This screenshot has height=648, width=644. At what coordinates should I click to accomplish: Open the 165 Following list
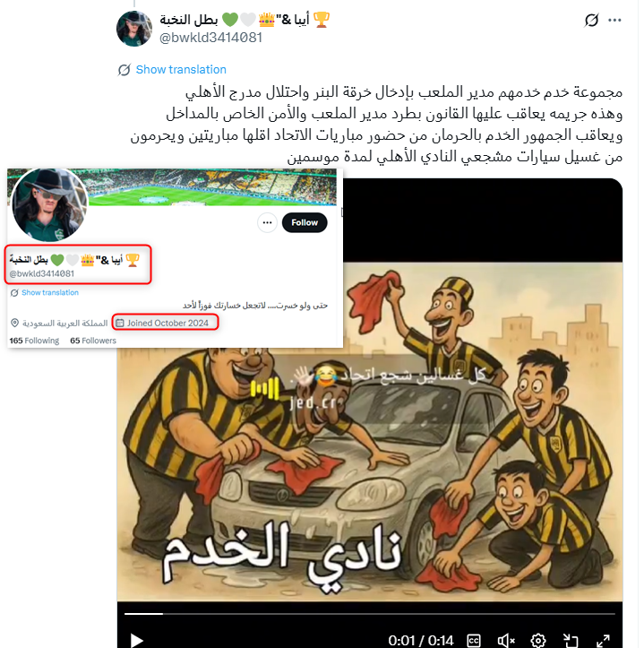point(34,341)
